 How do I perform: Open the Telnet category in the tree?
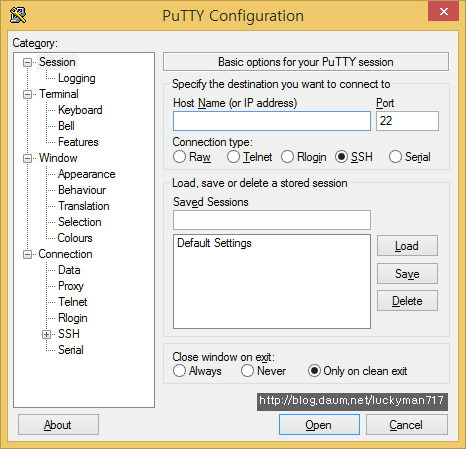73,302
